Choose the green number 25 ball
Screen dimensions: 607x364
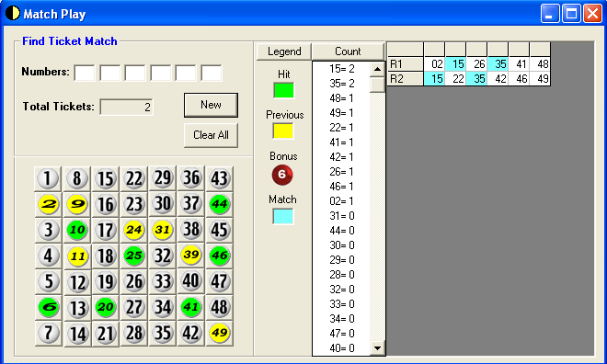click(134, 256)
